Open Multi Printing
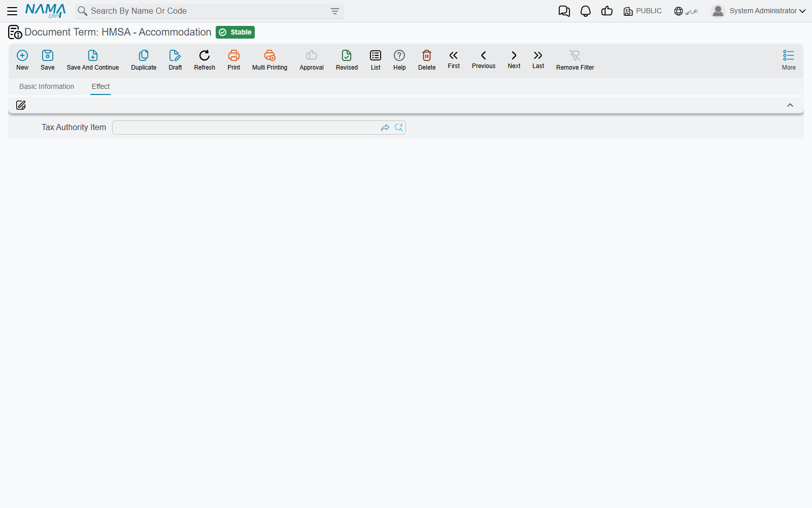Viewport: 812px width, 508px height. [269, 60]
